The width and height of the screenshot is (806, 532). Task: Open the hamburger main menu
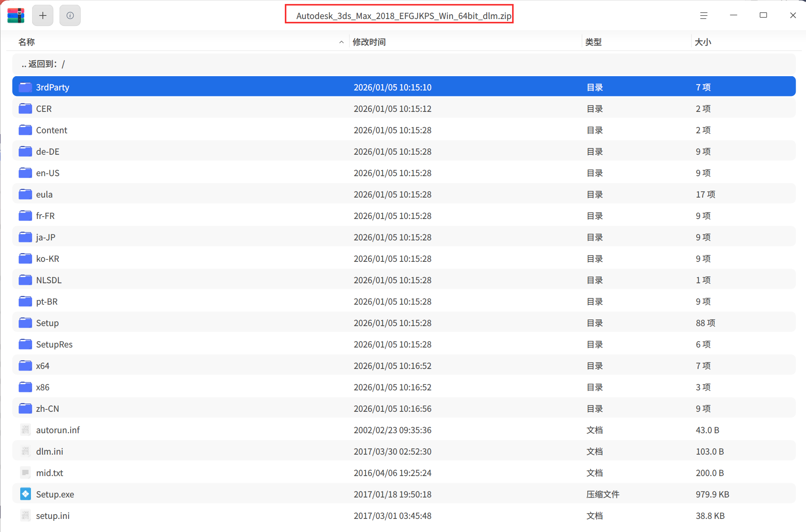(703, 15)
